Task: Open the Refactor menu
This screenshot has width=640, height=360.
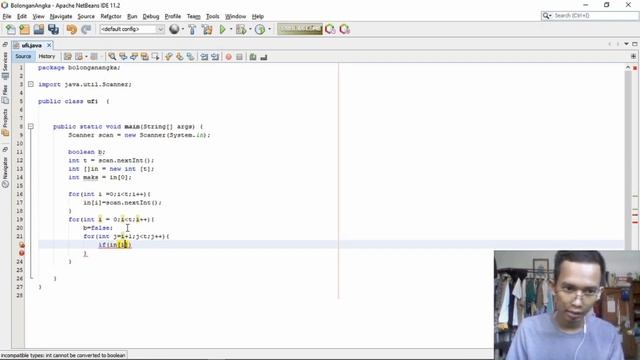Action: tap(111, 16)
